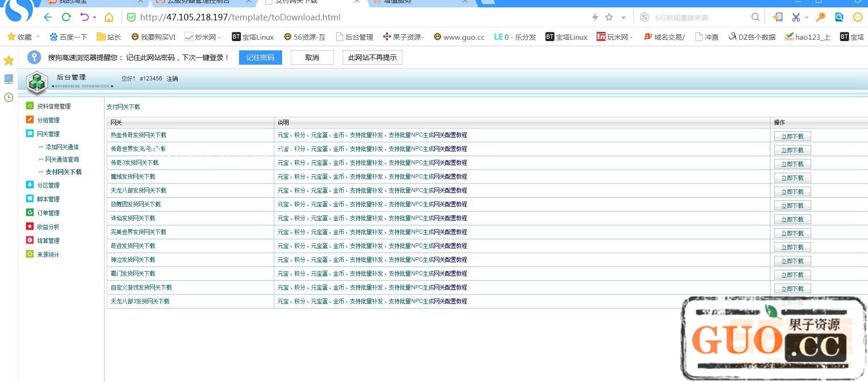Click the yellow smiley face toolbar icon
868x382 pixels.
click(x=858, y=18)
